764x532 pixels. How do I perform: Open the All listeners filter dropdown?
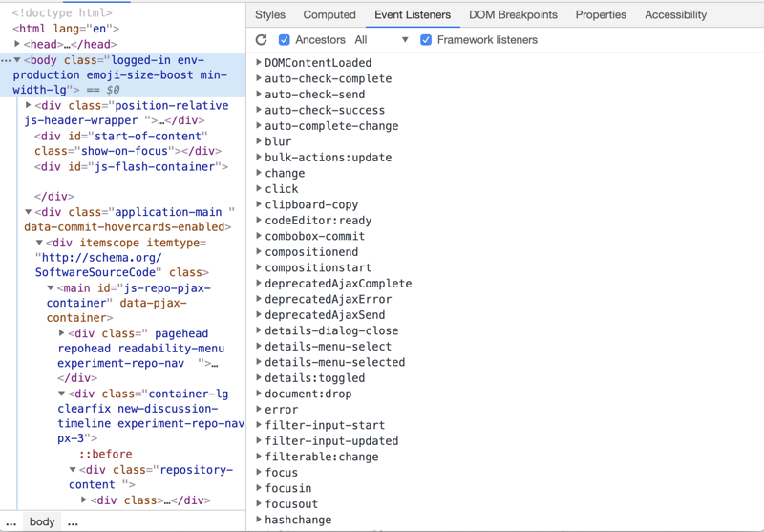(x=381, y=40)
